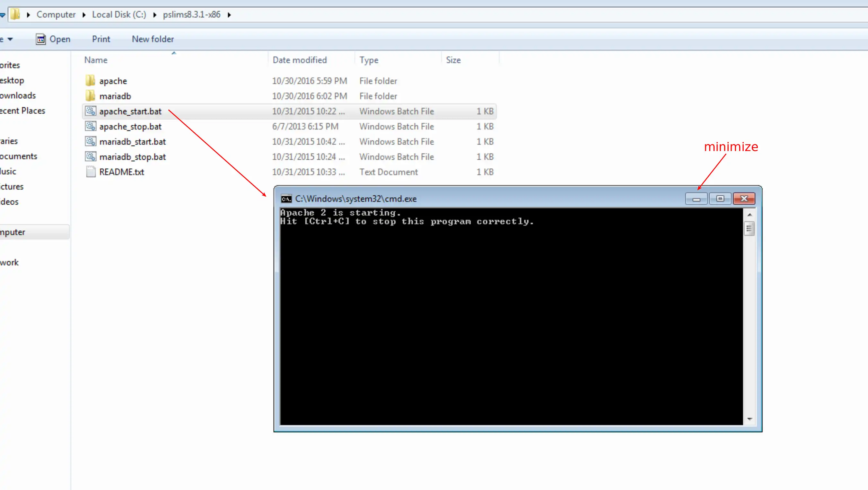Select the Date modified column header
The height and width of the screenshot is (490, 868).
[299, 60]
